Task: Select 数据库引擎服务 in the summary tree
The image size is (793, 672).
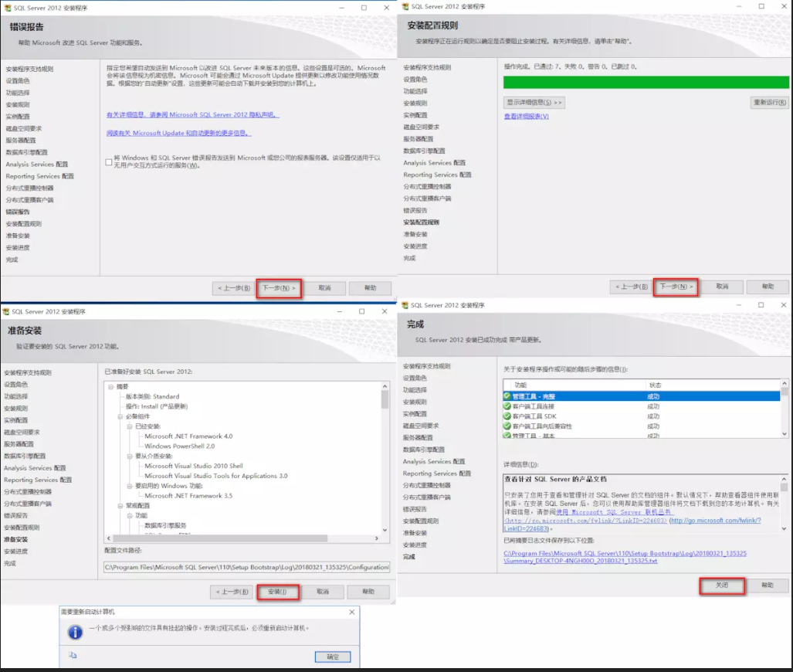Action: [x=165, y=526]
